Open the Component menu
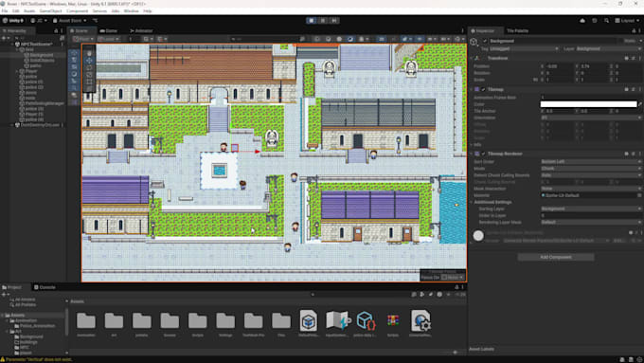This screenshot has width=644, height=363. pos(78,11)
